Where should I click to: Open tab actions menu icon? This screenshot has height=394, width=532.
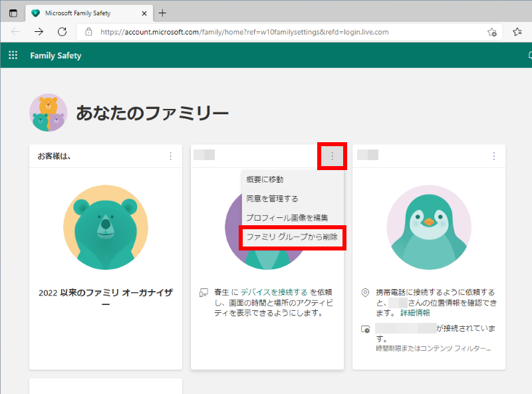coord(13,13)
